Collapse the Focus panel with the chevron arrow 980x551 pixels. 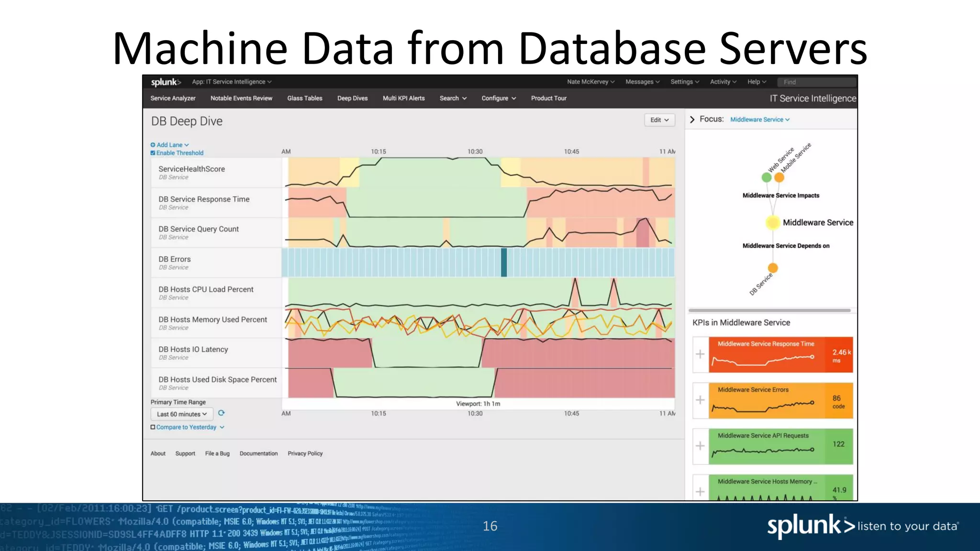[x=692, y=120]
